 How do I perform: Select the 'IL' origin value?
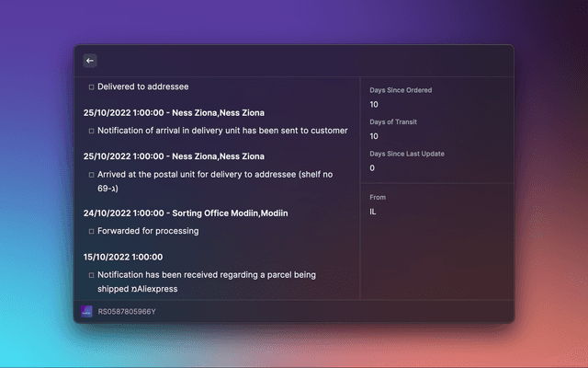(373, 212)
